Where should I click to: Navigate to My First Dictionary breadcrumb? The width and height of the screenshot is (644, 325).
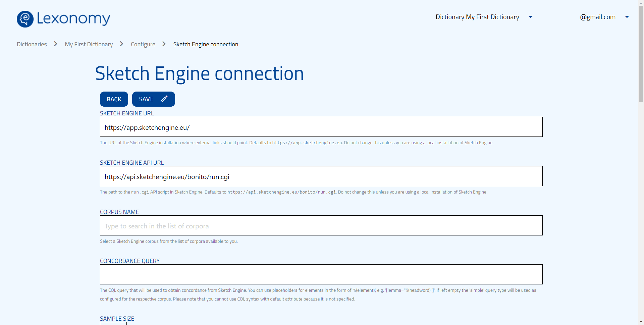coord(89,44)
